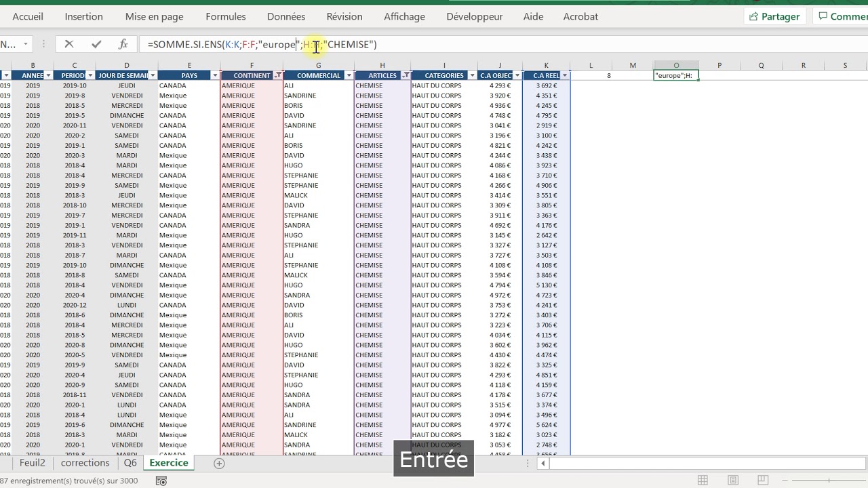Screen dimensions: 868x488
Task: Switch to Normal view icon in status bar
Action: [x=703, y=481]
